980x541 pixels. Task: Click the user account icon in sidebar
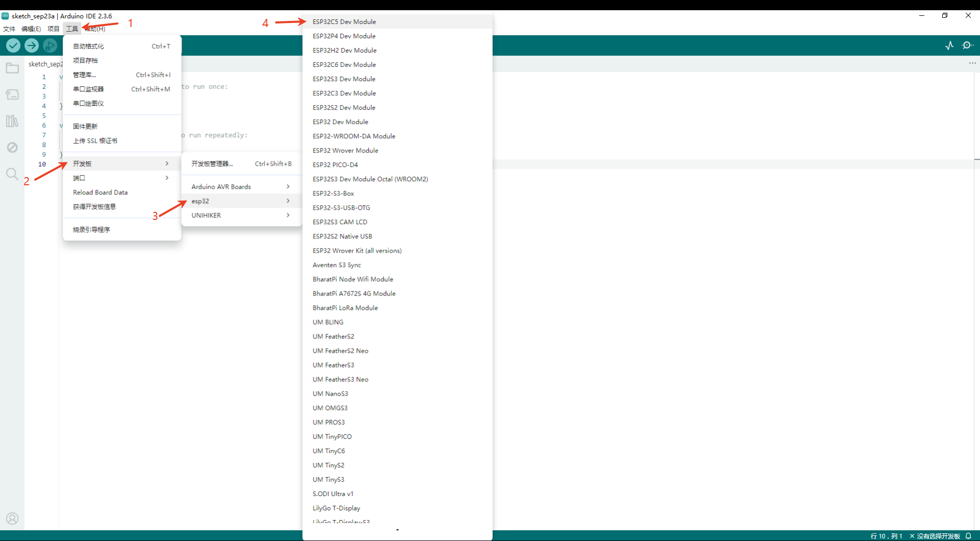(x=12, y=519)
